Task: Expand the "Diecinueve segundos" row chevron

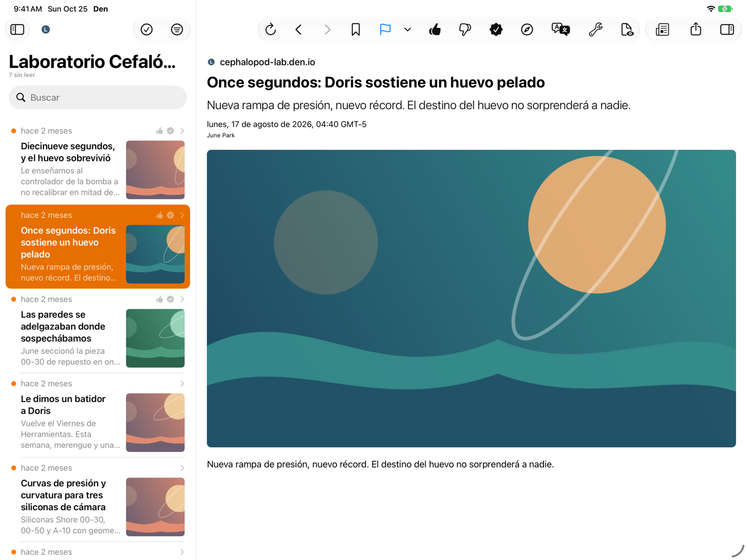Action: (x=182, y=131)
